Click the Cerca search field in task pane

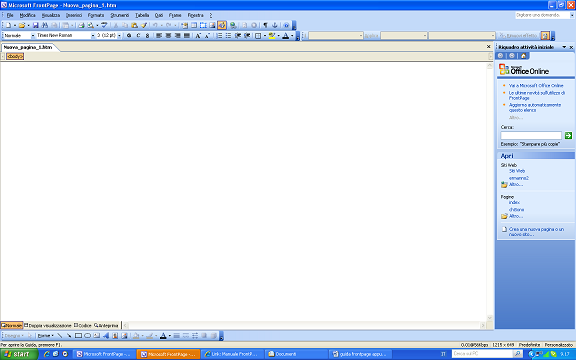point(531,136)
